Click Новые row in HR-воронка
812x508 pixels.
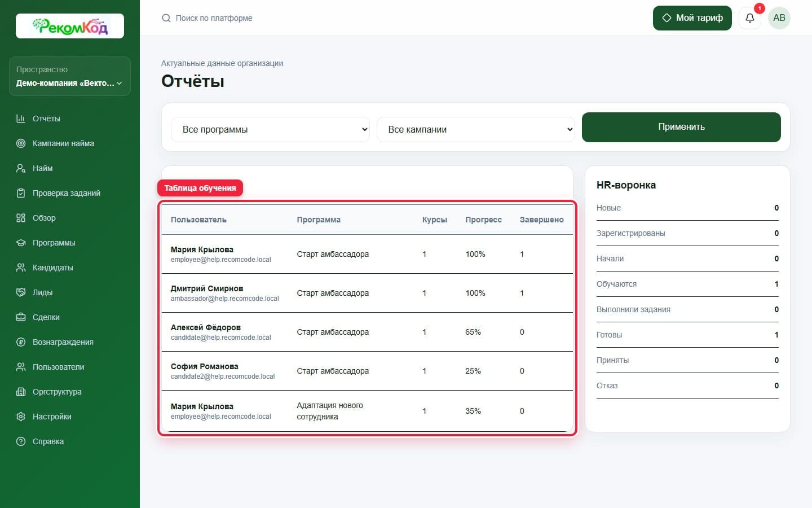click(687, 208)
